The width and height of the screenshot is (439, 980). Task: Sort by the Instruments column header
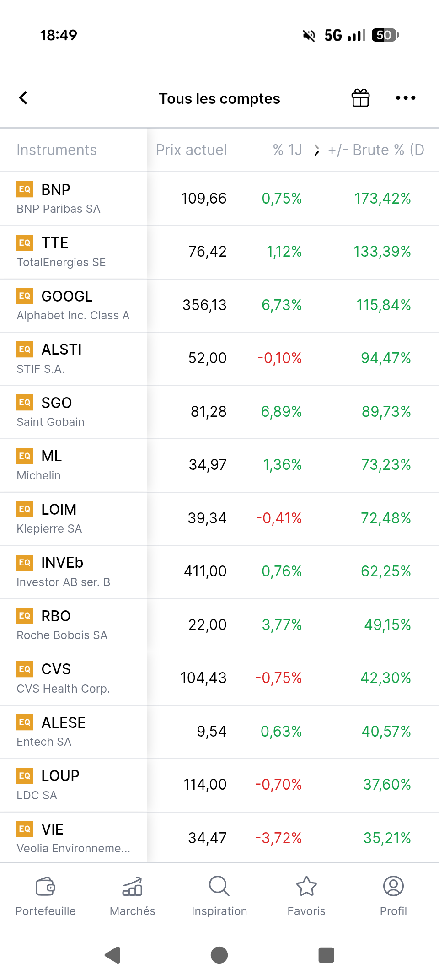point(57,150)
